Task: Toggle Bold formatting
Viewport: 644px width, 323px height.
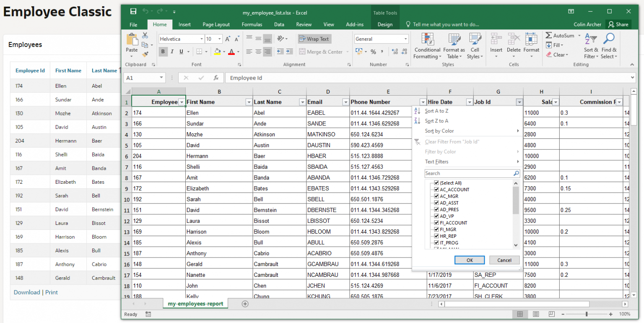Action: 163,52
